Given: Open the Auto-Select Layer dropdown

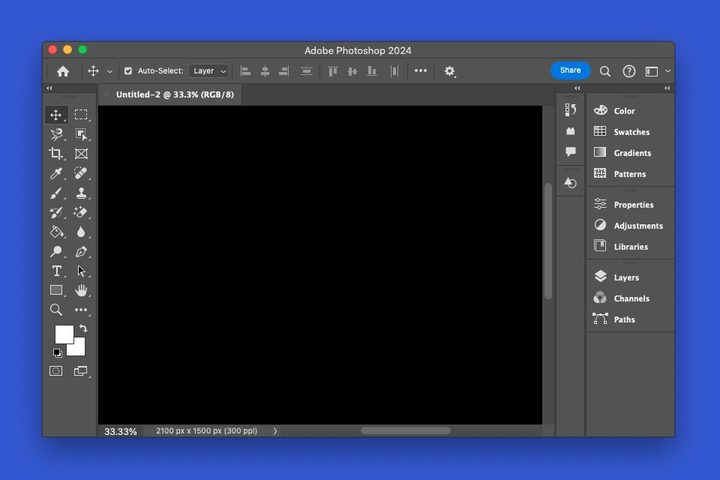Looking at the screenshot, I should [210, 71].
